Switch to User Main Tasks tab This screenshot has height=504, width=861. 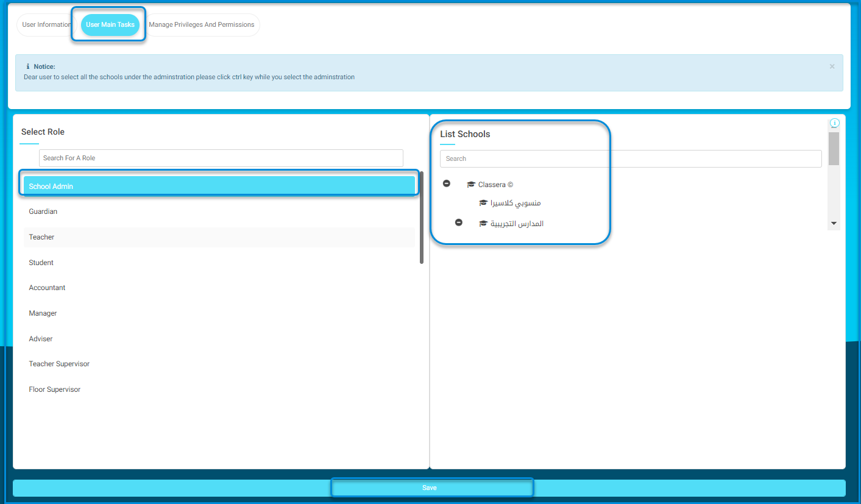coord(110,25)
